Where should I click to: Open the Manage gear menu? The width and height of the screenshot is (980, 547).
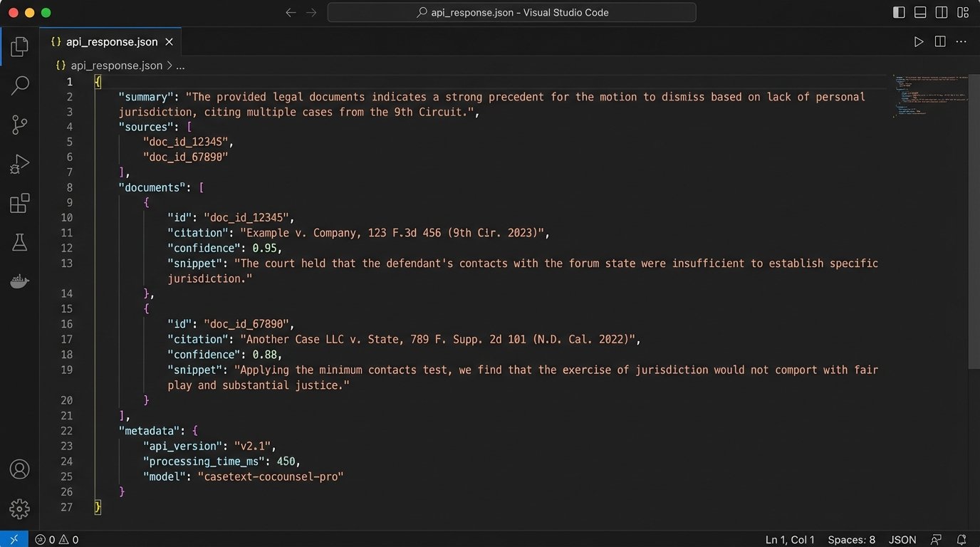[19, 509]
